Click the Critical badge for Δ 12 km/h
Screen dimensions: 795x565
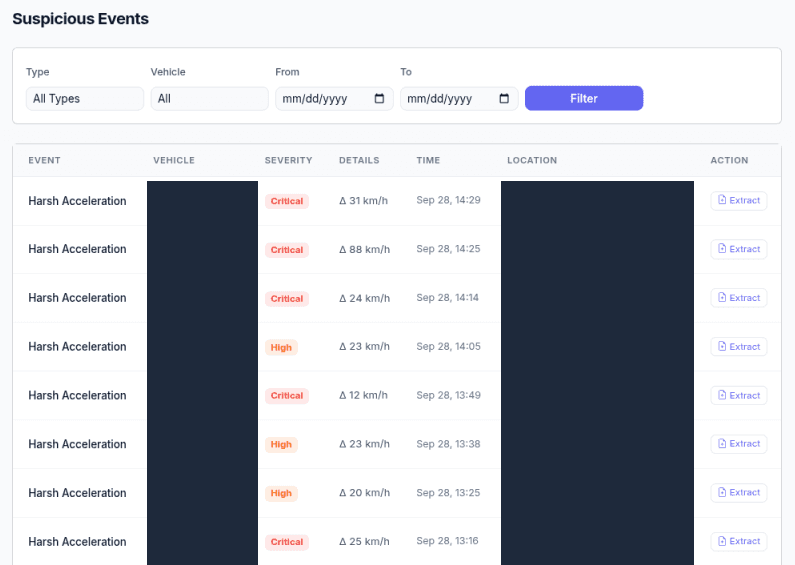coord(286,396)
